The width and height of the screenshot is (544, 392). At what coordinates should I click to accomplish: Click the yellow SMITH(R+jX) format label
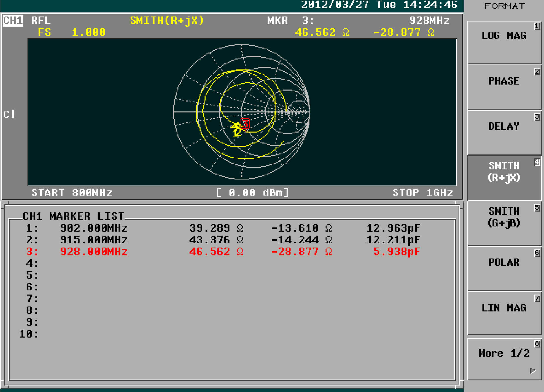167,21
